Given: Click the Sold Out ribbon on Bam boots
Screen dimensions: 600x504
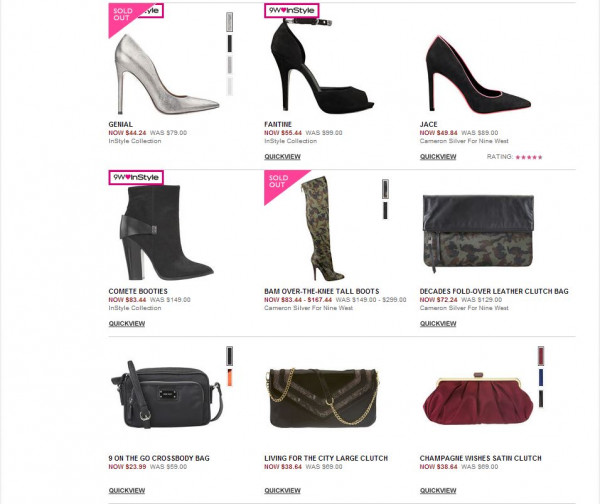Looking at the screenshot, I should pos(279,182).
